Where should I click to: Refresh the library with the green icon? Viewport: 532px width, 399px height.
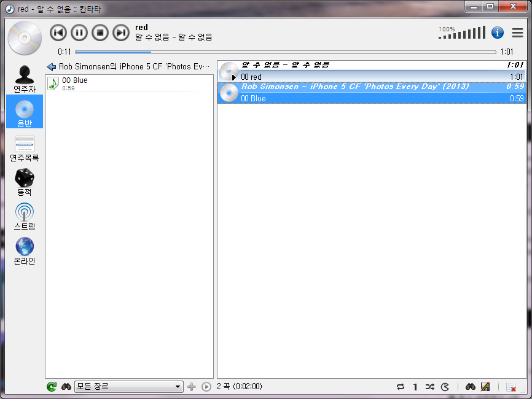(x=52, y=387)
